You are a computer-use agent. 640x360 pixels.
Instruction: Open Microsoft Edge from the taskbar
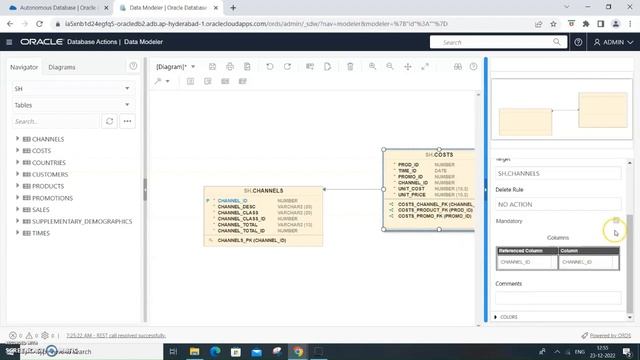click(215, 351)
